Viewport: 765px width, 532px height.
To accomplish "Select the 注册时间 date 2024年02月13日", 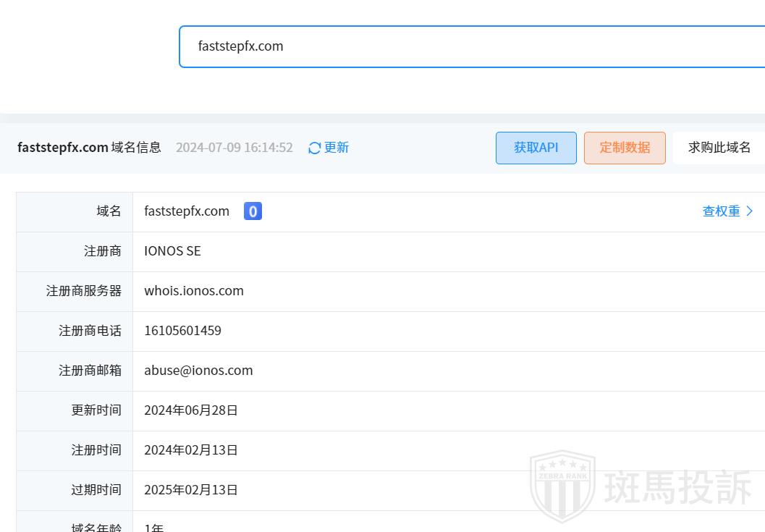I will point(191,450).
